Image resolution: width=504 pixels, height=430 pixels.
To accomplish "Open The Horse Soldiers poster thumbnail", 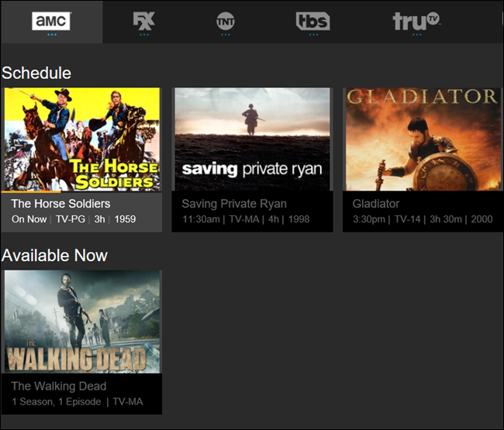I will 82,139.
